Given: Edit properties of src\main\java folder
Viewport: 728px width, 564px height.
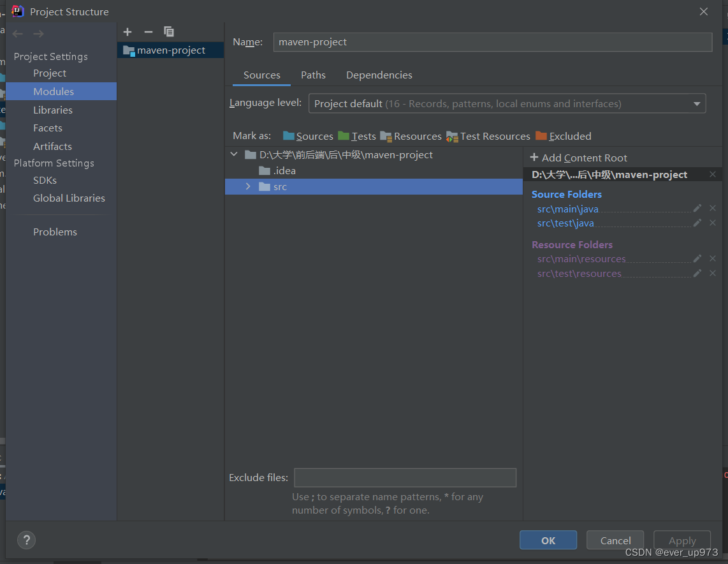Looking at the screenshot, I should 697,209.
